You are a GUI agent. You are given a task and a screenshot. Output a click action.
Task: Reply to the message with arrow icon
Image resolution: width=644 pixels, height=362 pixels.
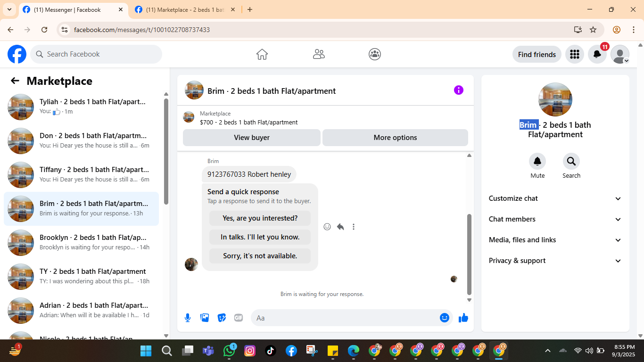(x=340, y=227)
